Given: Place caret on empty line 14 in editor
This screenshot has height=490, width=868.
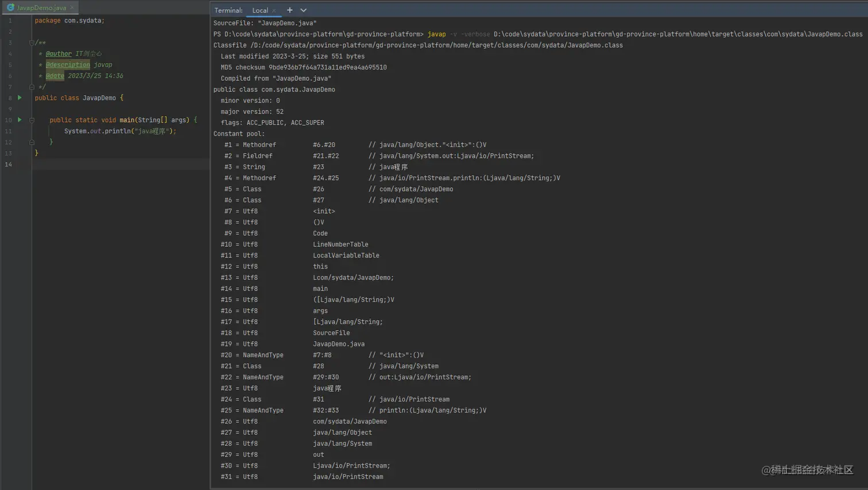Looking at the screenshot, I should coord(121,164).
